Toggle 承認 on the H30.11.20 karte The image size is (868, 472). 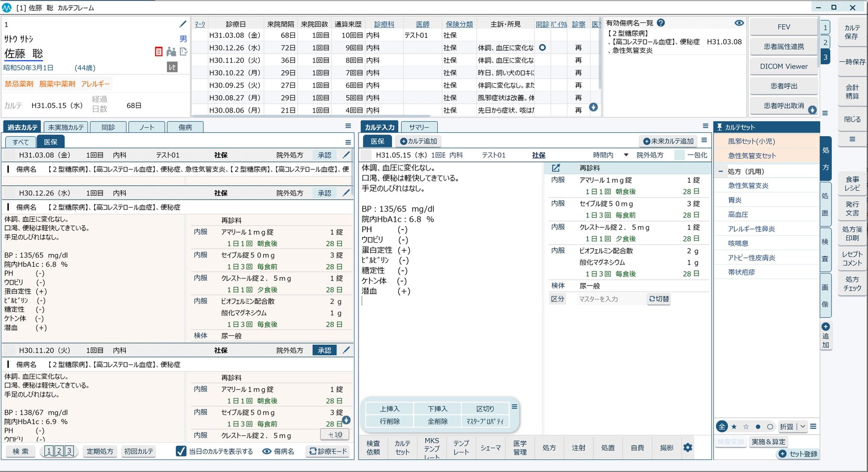pos(324,350)
